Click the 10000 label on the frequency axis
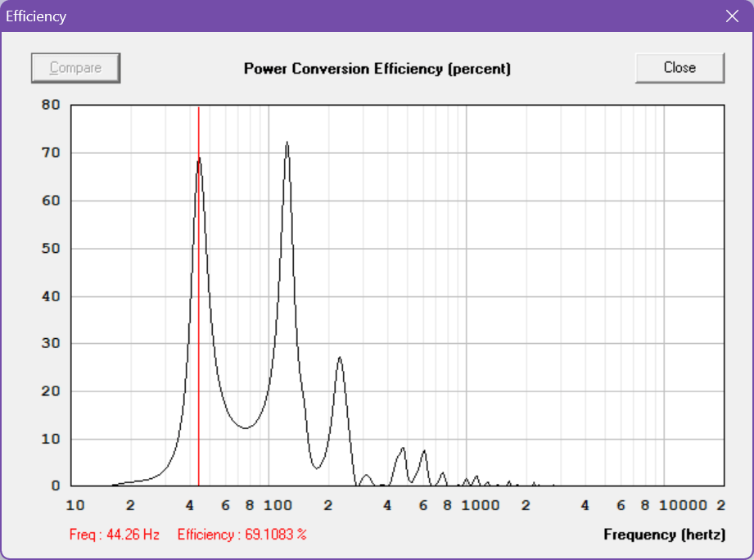This screenshot has height=560, width=754. tap(683, 505)
